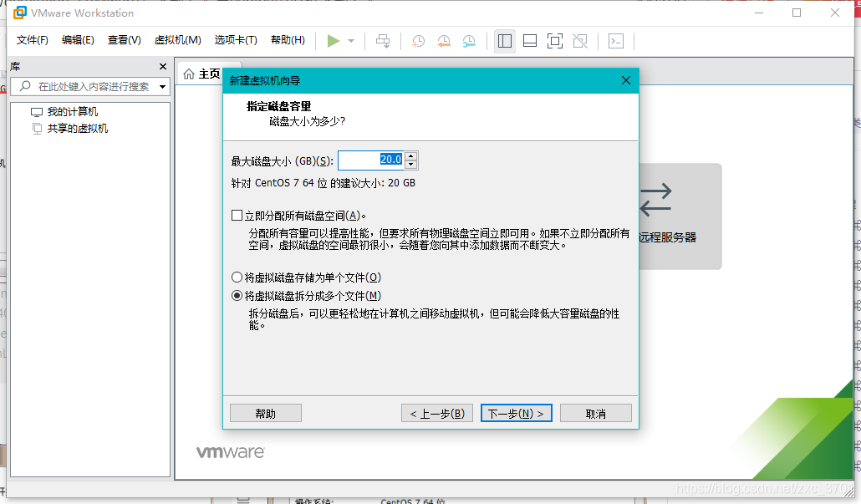Enable 立即分配所有磁盘空间 checkbox
The image size is (861, 504).
point(233,216)
